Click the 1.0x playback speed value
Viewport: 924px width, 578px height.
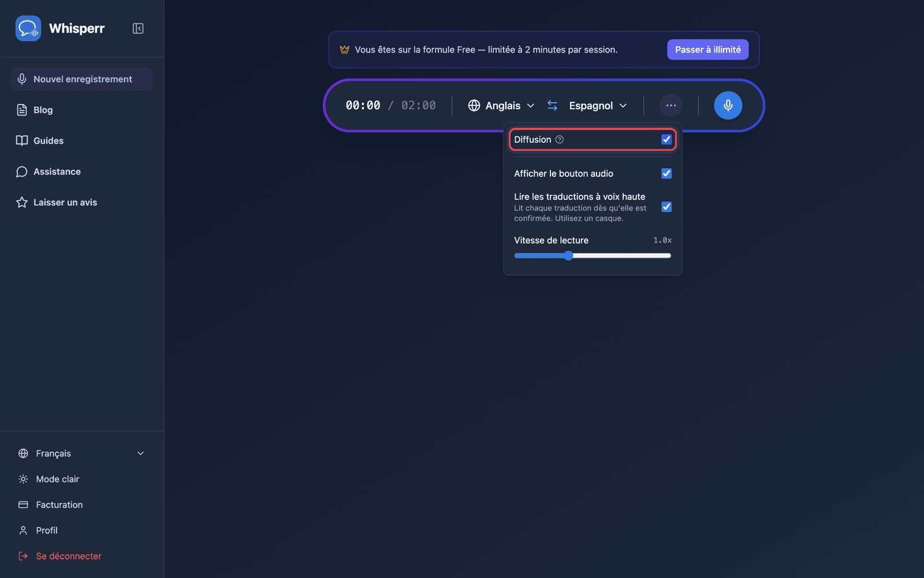point(662,240)
